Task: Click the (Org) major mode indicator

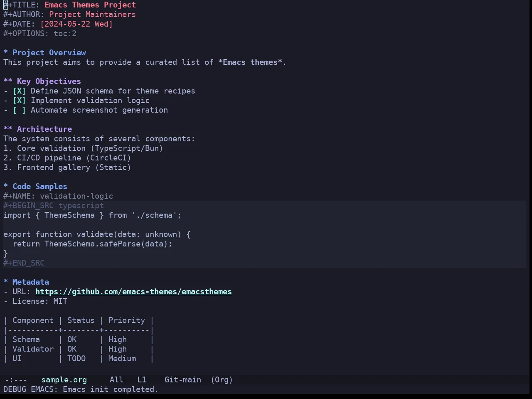Action: (222, 380)
